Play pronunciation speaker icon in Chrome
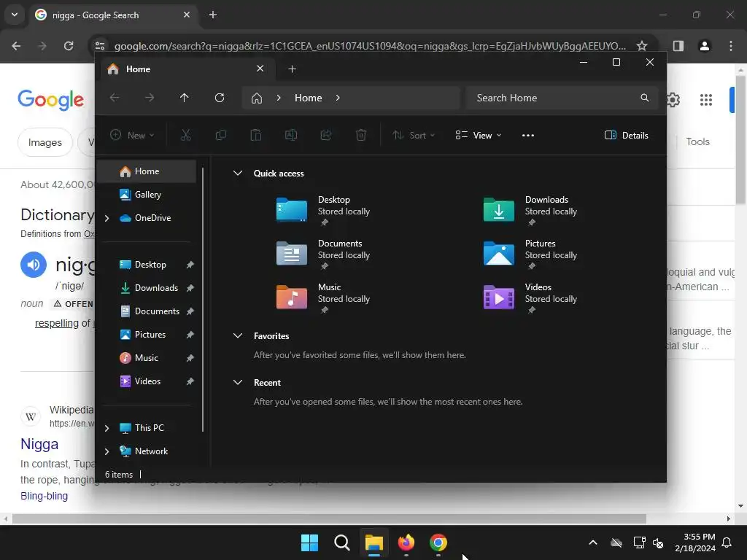 (x=34, y=264)
